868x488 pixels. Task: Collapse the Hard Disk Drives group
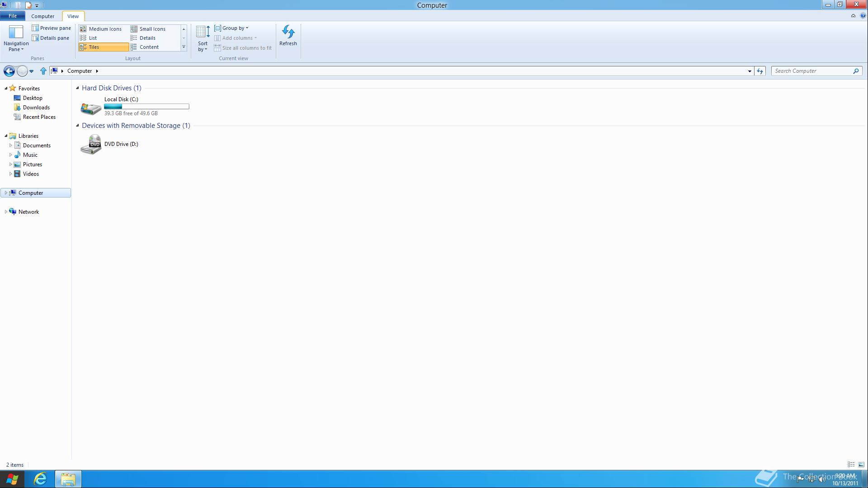pyautogui.click(x=77, y=88)
